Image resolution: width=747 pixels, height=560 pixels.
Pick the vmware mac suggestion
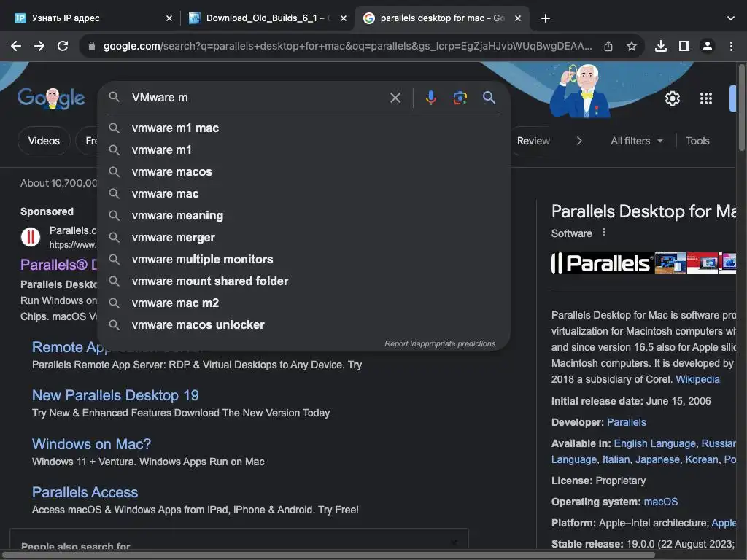303,194
